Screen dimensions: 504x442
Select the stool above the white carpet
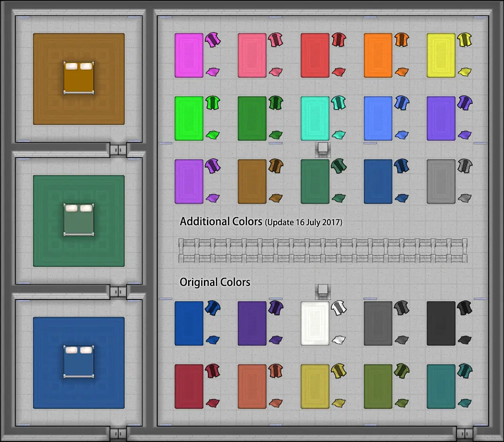click(x=323, y=292)
